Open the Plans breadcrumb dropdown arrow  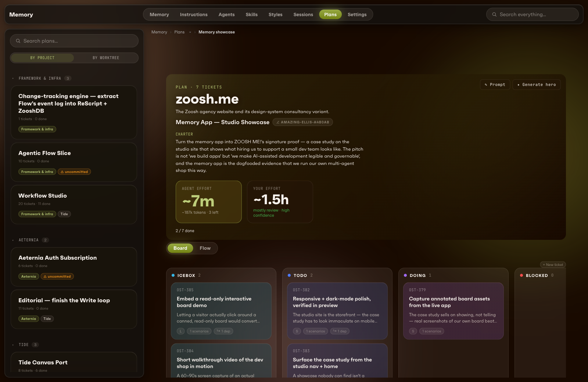(x=190, y=32)
